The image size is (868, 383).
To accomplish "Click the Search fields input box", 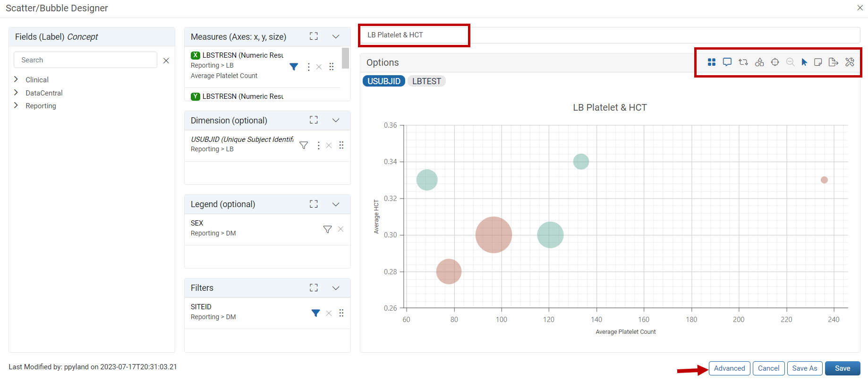I will pyautogui.click(x=85, y=60).
